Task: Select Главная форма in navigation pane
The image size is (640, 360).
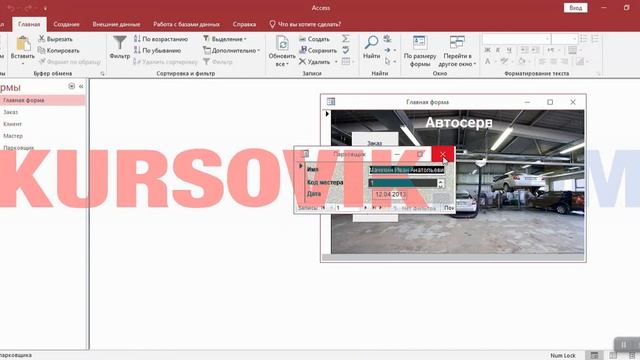Action: 42,100
